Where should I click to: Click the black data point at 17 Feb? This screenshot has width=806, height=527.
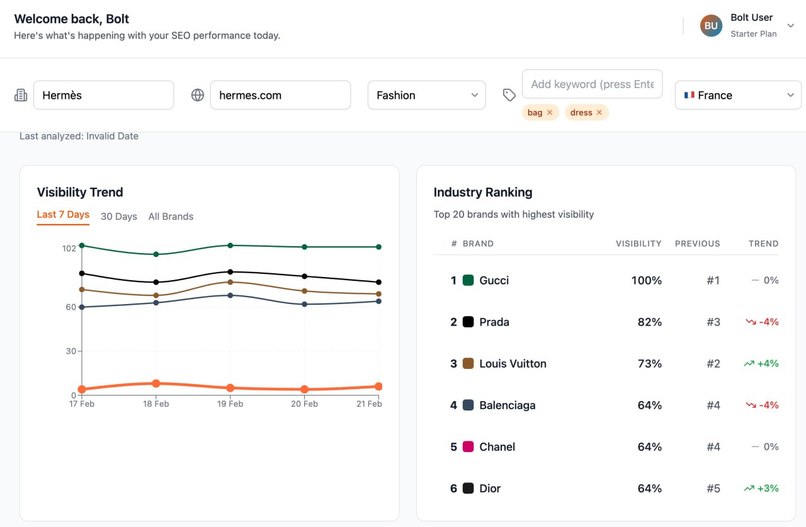(x=82, y=274)
